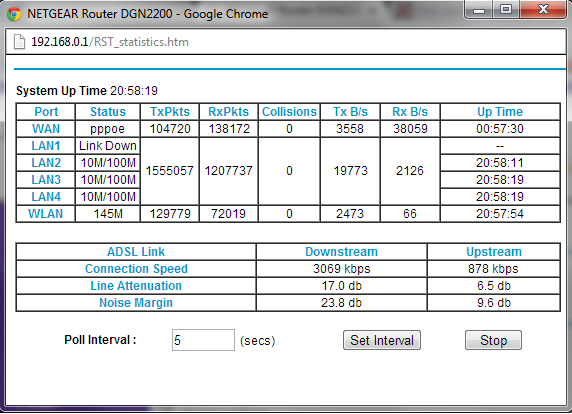Image resolution: width=572 pixels, height=414 pixels.
Task: Minimize the NETGEAR Router window
Action: tap(479, 9)
